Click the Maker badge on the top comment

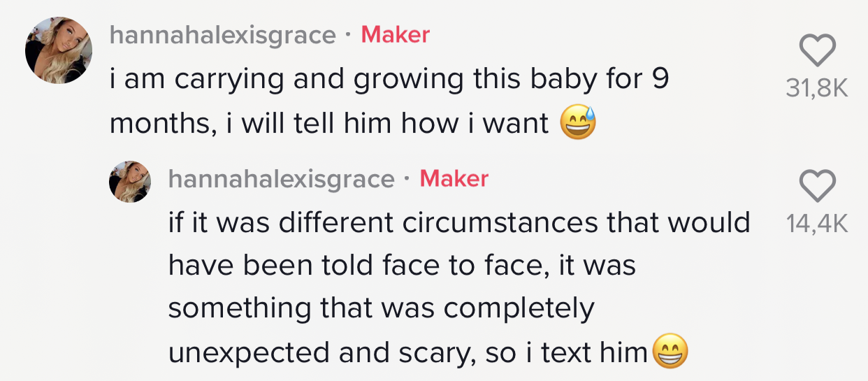click(395, 34)
